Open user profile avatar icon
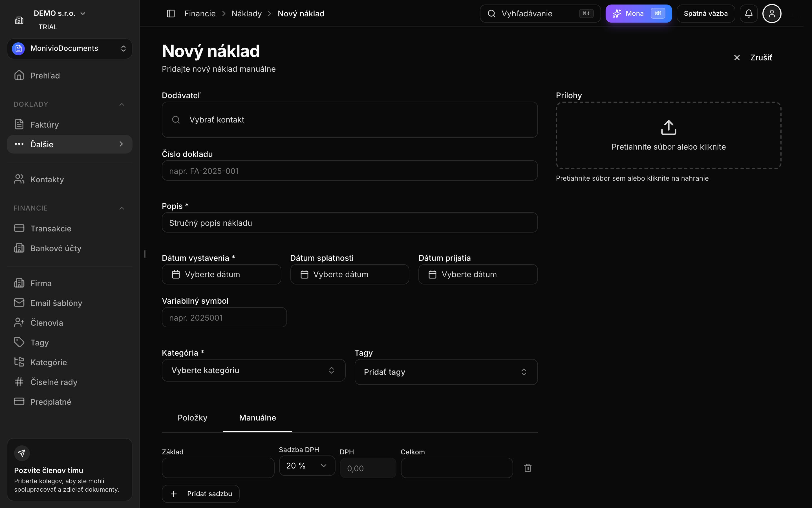 point(772,14)
